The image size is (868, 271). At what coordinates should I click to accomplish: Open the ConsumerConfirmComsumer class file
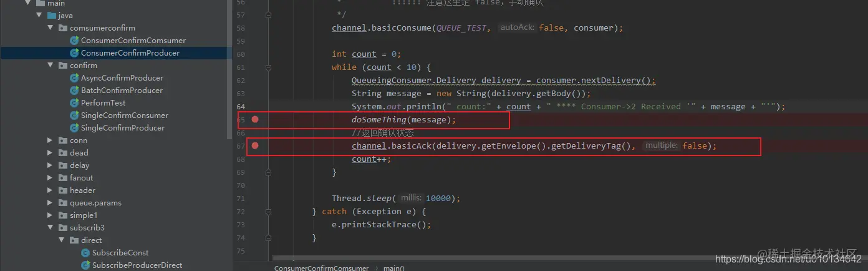133,41
